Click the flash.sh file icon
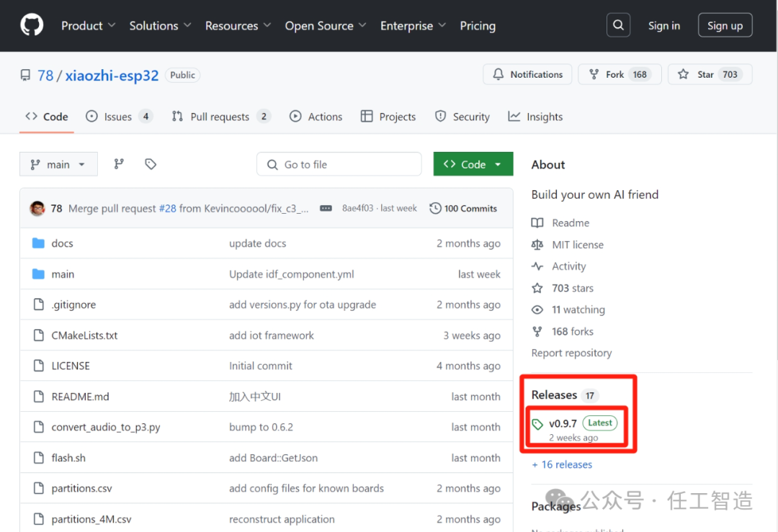 [x=39, y=457]
